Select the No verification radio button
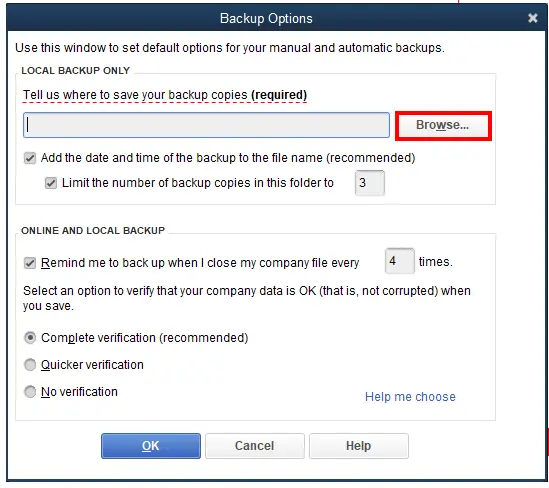The width and height of the screenshot is (549, 488). (x=30, y=392)
